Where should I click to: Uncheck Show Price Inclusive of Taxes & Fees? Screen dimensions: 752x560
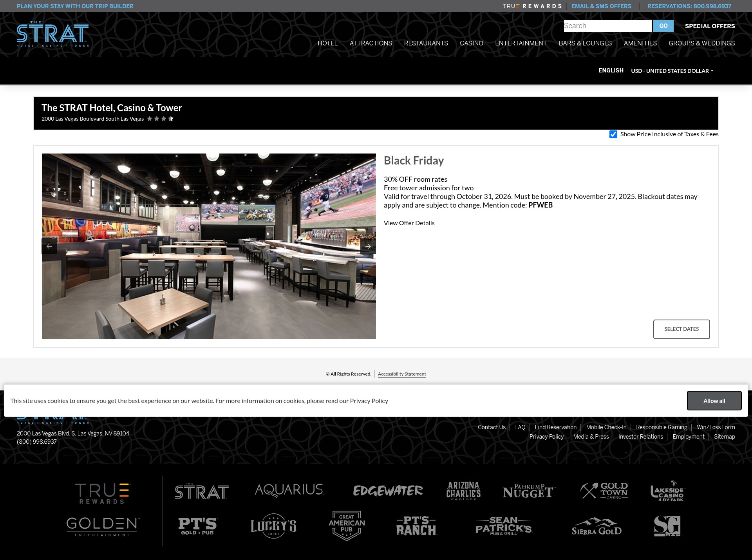tap(613, 134)
